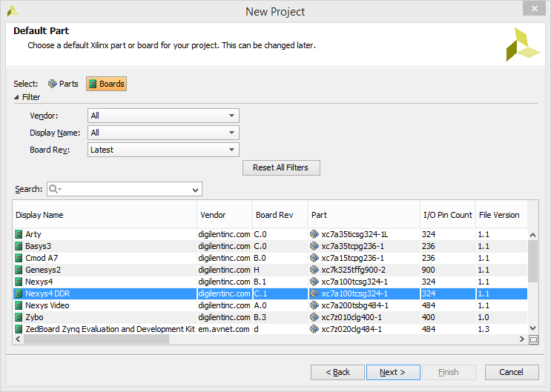This screenshot has height=392, width=551.
Task: Click the scroll left arrow of table
Action: (x=18, y=339)
